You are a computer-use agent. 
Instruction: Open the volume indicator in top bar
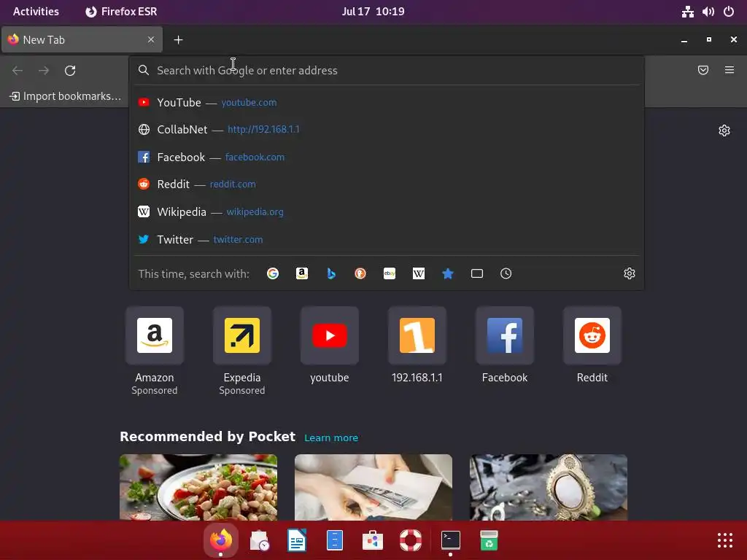pyautogui.click(x=708, y=12)
